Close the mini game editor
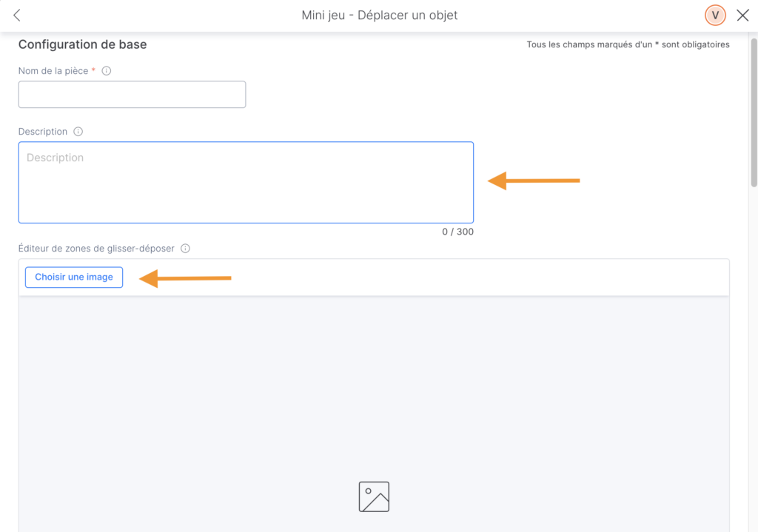The width and height of the screenshot is (758, 532). [x=742, y=16]
